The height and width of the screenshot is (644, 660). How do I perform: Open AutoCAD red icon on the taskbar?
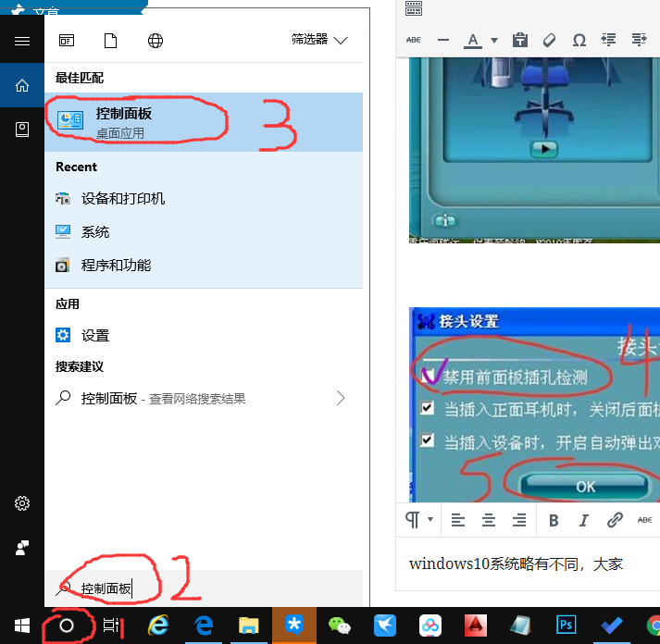tap(476, 625)
